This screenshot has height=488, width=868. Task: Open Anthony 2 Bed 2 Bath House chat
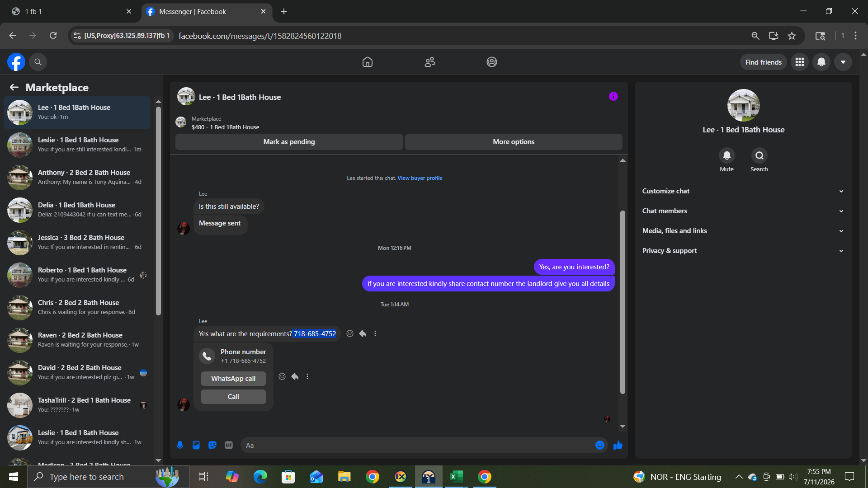tap(77, 177)
